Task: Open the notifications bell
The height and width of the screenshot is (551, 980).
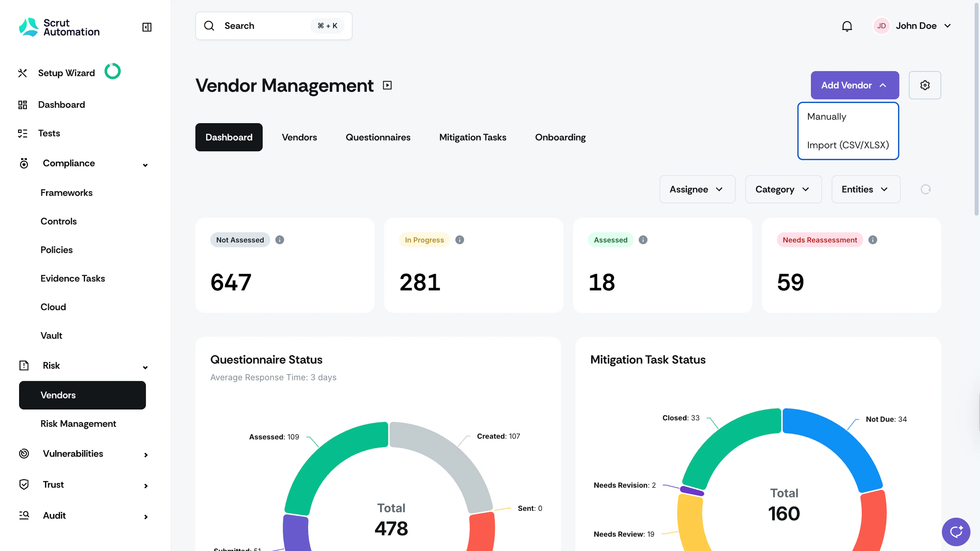Action: (x=847, y=26)
